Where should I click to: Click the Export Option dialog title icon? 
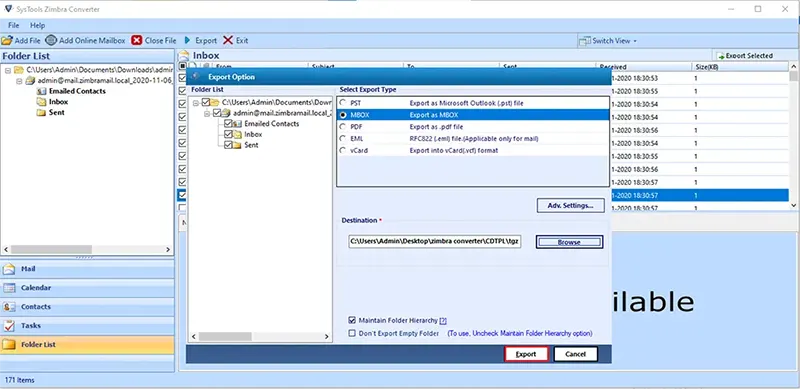point(196,77)
